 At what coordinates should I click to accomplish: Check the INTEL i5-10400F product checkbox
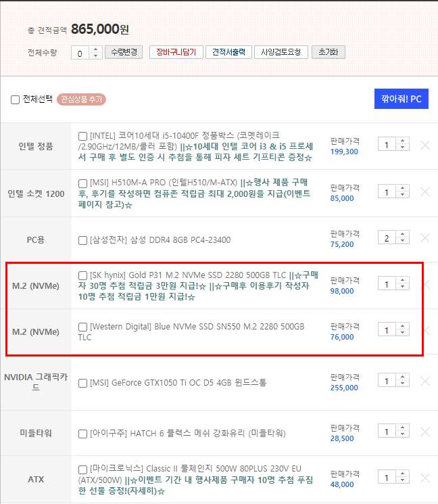pos(82,136)
